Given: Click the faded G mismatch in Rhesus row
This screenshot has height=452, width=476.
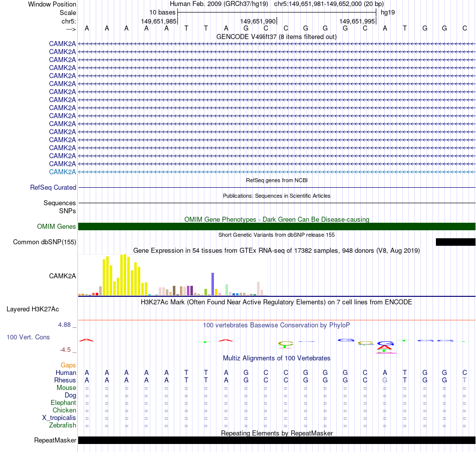Looking at the screenshot, I should tap(385, 380).
